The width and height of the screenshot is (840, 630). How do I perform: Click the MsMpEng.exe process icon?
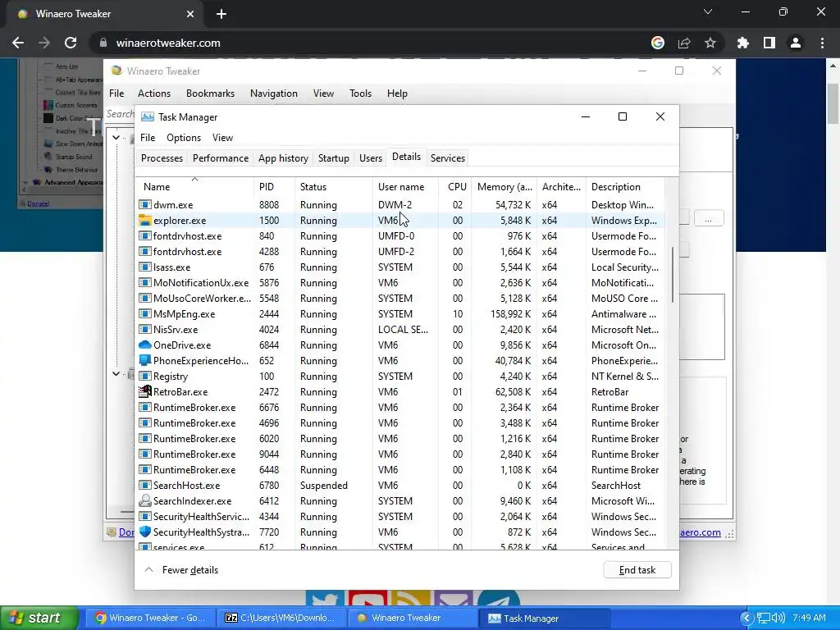tap(144, 314)
